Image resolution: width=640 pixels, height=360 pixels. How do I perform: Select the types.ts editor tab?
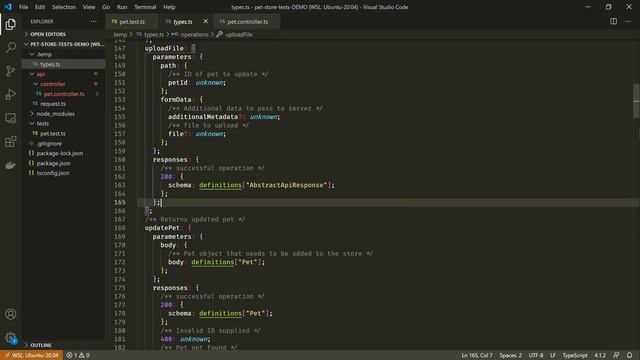182,22
